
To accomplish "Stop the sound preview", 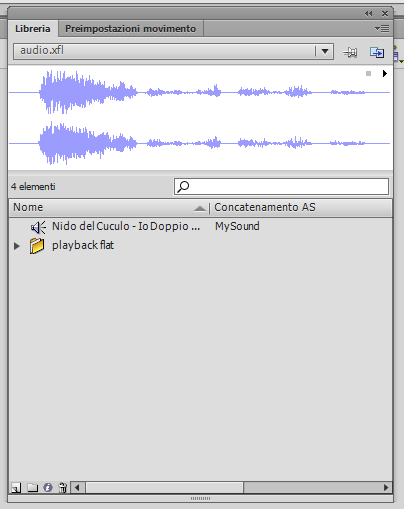I will [368, 73].
